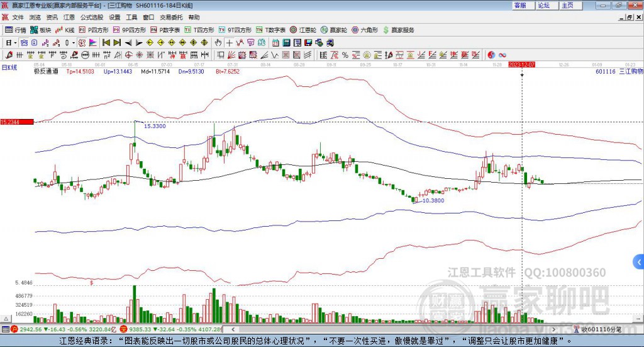Open the 9T四方形 tool

click(x=235, y=30)
